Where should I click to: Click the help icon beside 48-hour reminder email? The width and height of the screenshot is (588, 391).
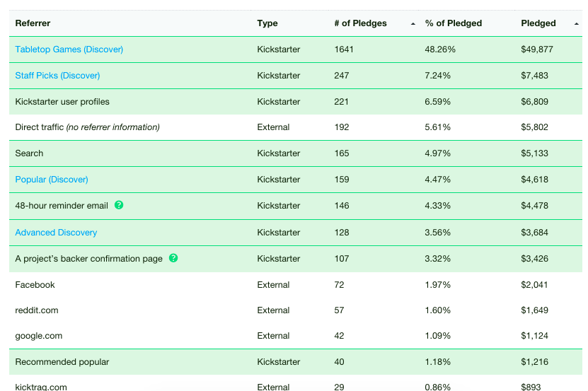119,205
